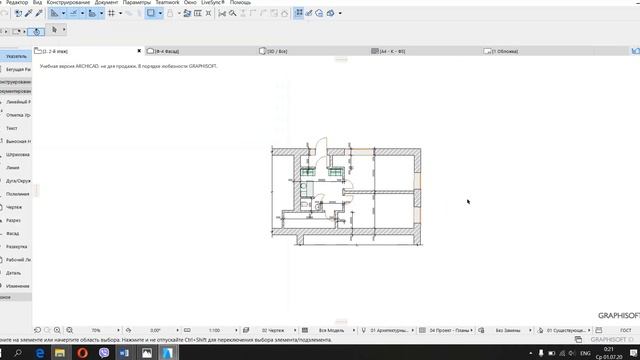
Task: Toggle the Snap Guides and Points icon
Action: (x=73, y=13)
